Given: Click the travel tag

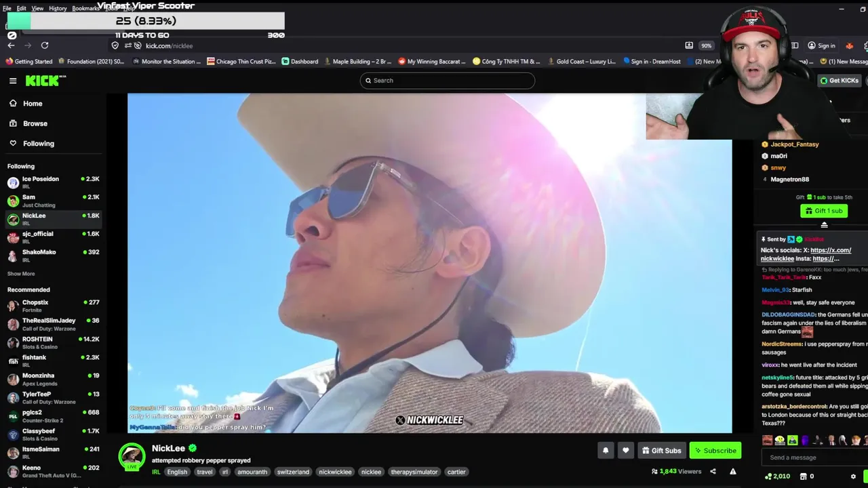Looking at the screenshot, I should click(205, 472).
